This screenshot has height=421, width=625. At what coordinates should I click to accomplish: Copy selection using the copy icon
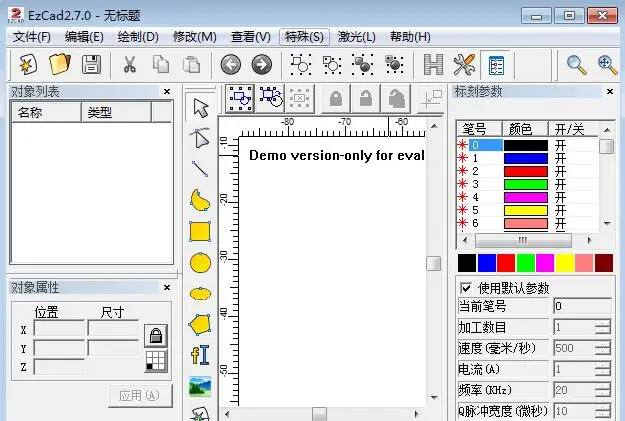[x=161, y=64]
